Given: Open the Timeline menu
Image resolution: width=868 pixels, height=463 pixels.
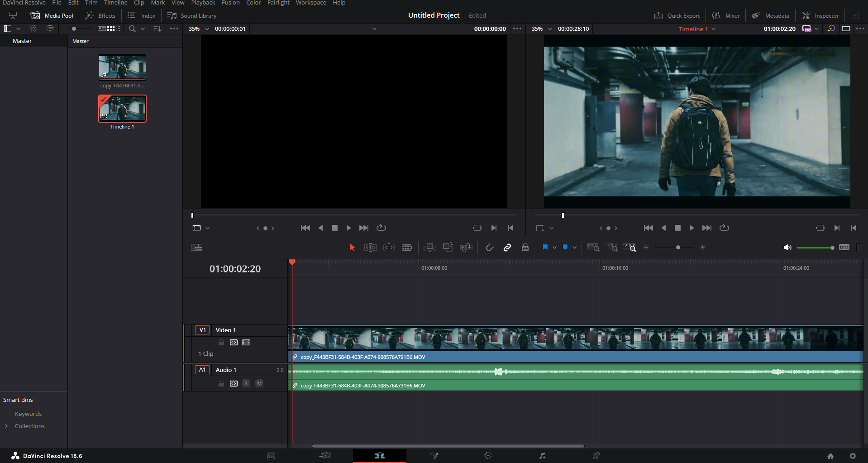Looking at the screenshot, I should [115, 3].
